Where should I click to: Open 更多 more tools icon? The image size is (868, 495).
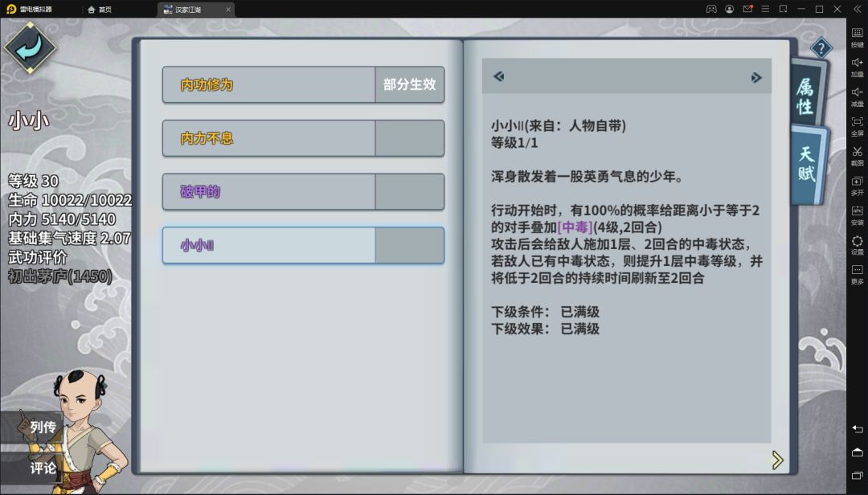[x=857, y=275]
